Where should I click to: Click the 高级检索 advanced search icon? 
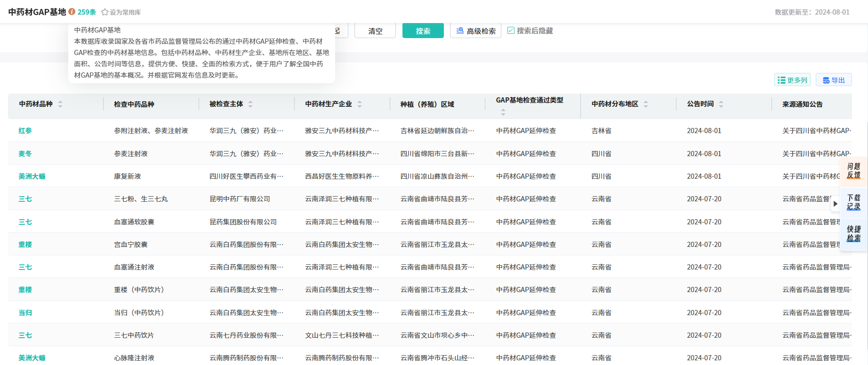click(x=460, y=31)
